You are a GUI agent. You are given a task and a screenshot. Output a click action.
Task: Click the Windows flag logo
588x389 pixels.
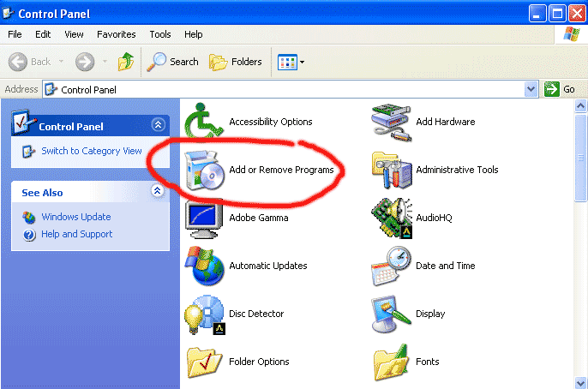tap(571, 34)
